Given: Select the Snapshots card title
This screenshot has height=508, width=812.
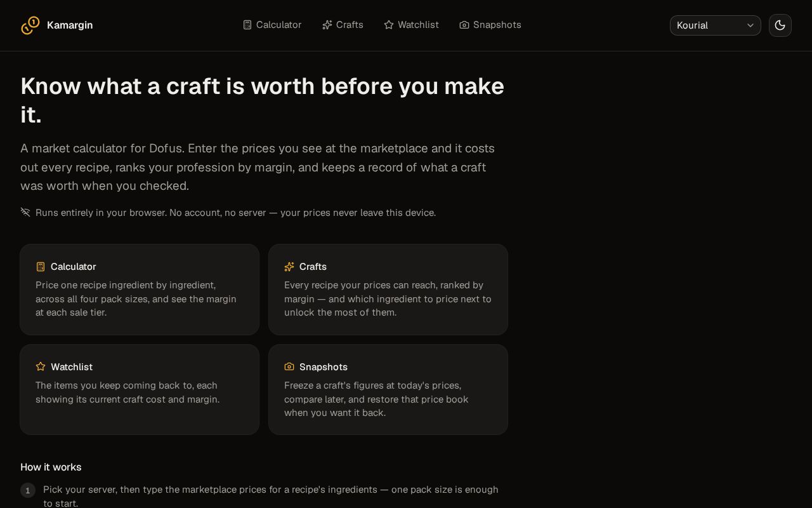Looking at the screenshot, I should [x=324, y=367].
